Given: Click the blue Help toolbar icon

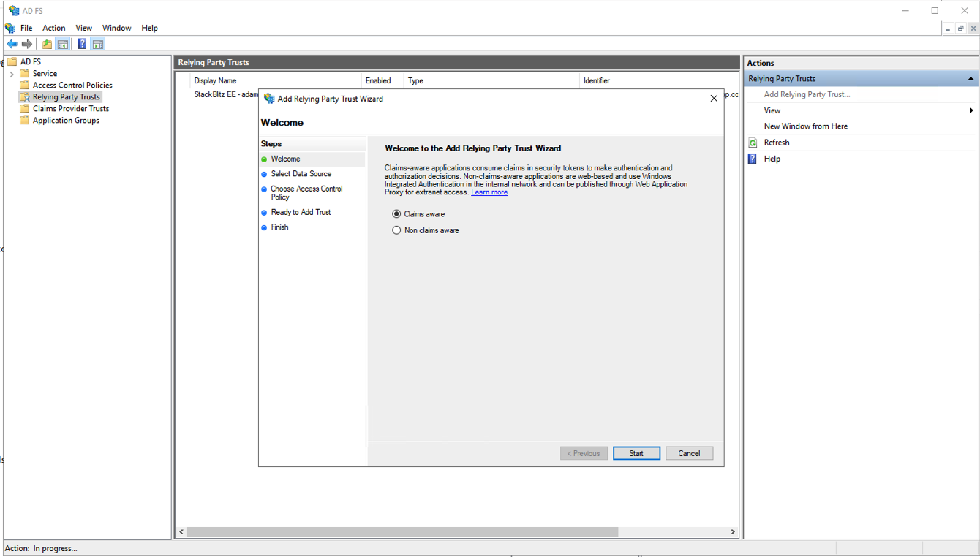Looking at the screenshot, I should click(x=82, y=44).
